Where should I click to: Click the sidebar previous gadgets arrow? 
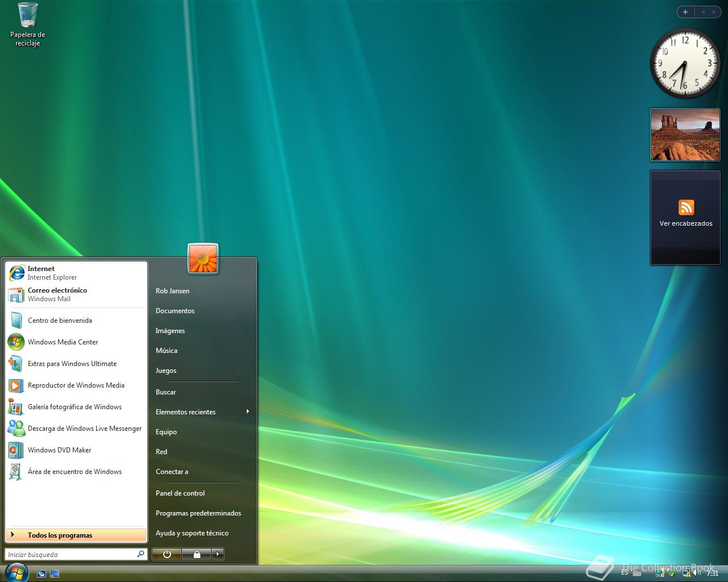702,12
